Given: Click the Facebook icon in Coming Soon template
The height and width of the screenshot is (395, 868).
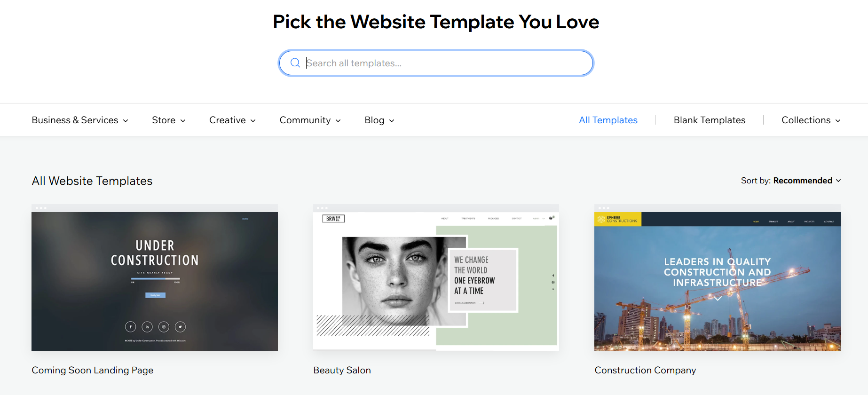Looking at the screenshot, I should [131, 327].
